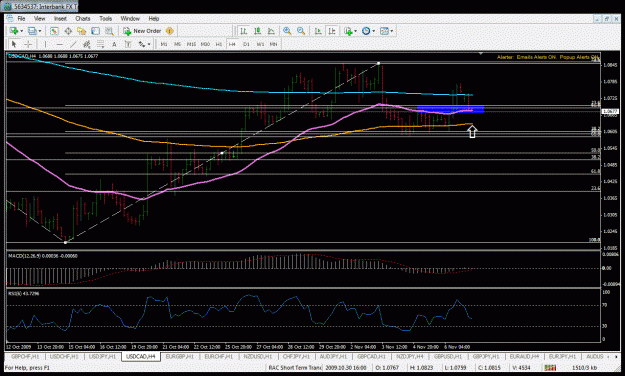Viewport: 625px width, 376px height.
Task: Open the Navigator panel icon
Action: (x=81, y=31)
